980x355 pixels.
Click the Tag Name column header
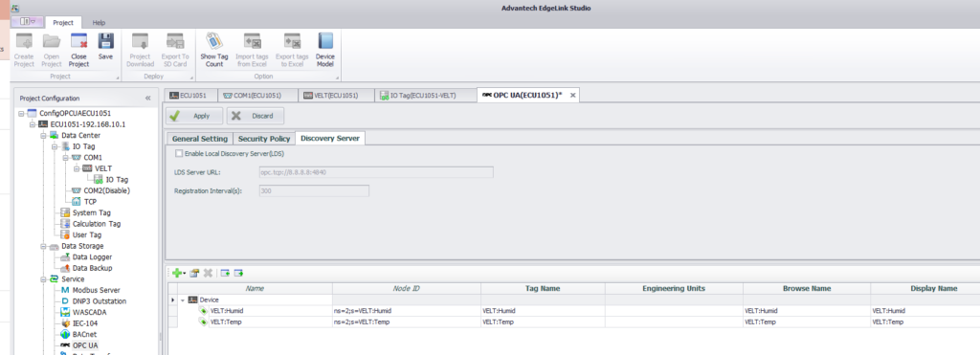pyautogui.click(x=543, y=288)
